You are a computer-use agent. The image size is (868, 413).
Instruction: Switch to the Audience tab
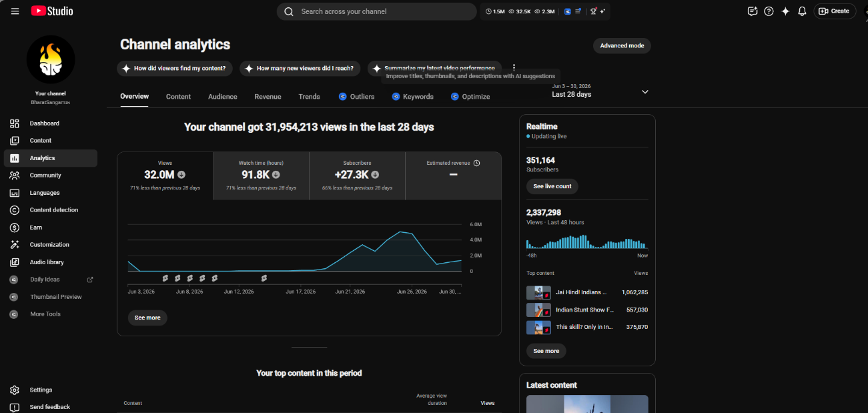pyautogui.click(x=223, y=97)
